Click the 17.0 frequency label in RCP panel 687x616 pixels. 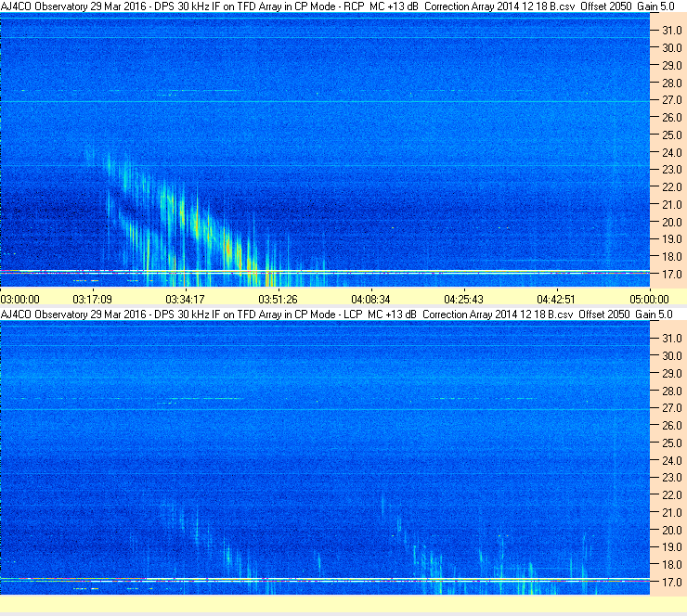click(x=671, y=275)
